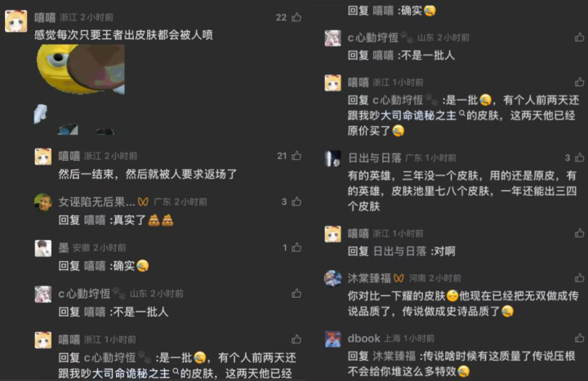Like dbook's reply from 上海
Image resolution: width=588 pixels, height=381 pixels.
coord(579,339)
